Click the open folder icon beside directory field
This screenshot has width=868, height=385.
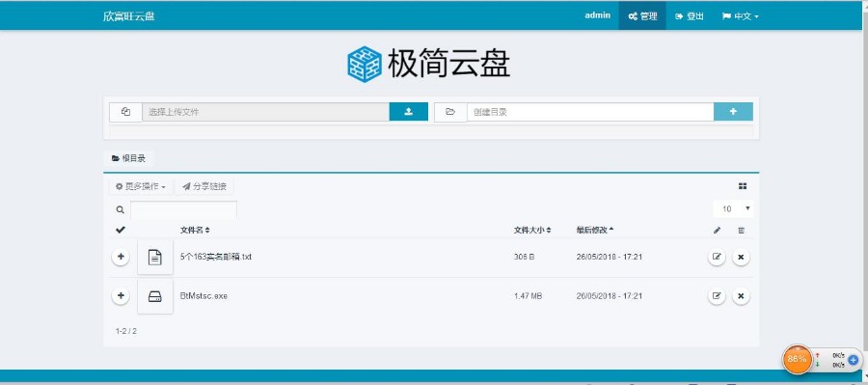point(450,112)
